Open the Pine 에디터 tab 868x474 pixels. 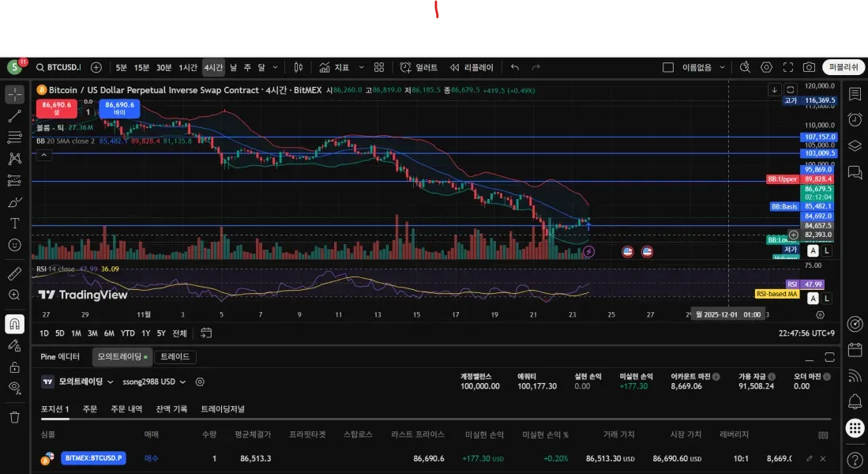coord(60,356)
